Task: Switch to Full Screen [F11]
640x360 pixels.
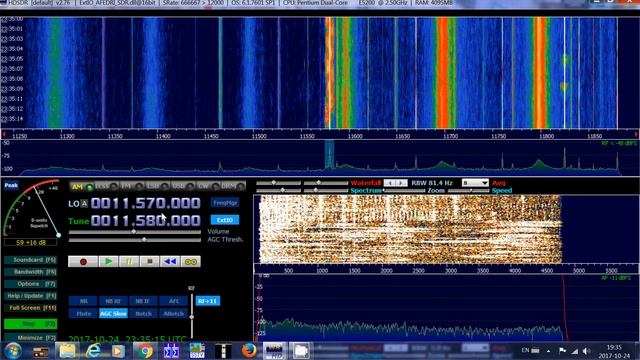Action: (x=31, y=308)
